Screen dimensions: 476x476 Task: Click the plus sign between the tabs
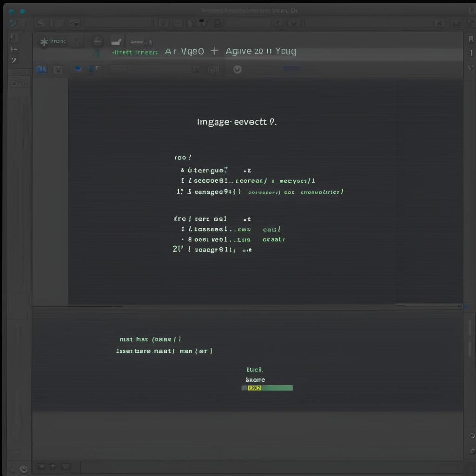[x=214, y=51]
